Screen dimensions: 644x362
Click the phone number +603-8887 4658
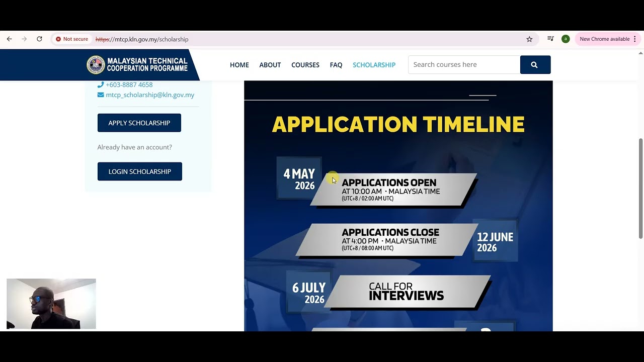129,84
